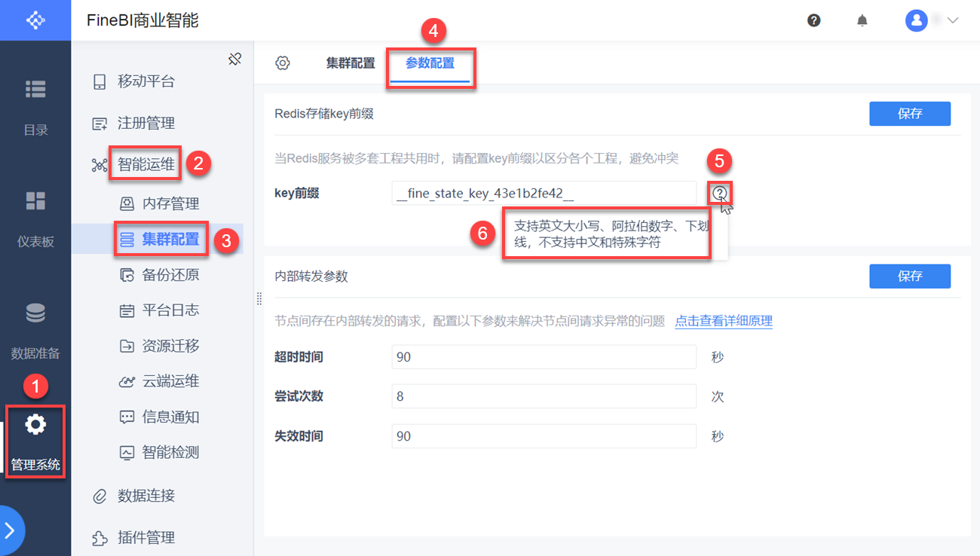980x556 pixels.
Task: Click the 超时时间 input field
Action: point(544,357)
